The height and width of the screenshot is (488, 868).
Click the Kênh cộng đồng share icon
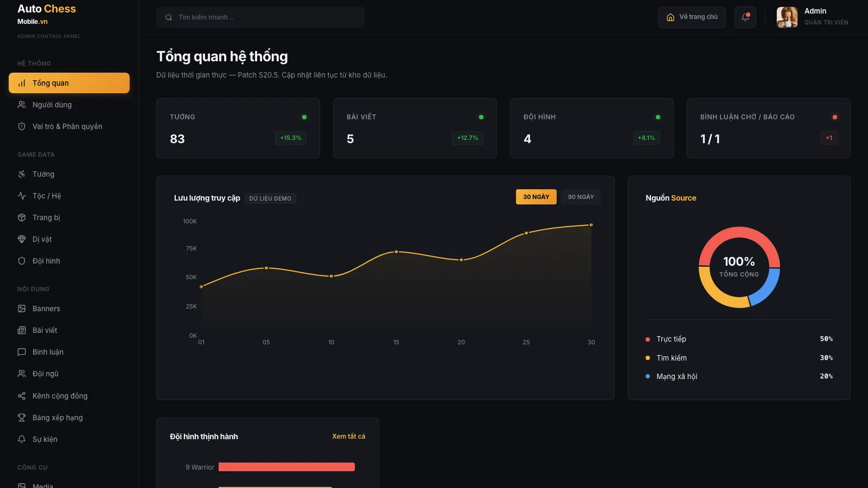click(x=22, y=396)
